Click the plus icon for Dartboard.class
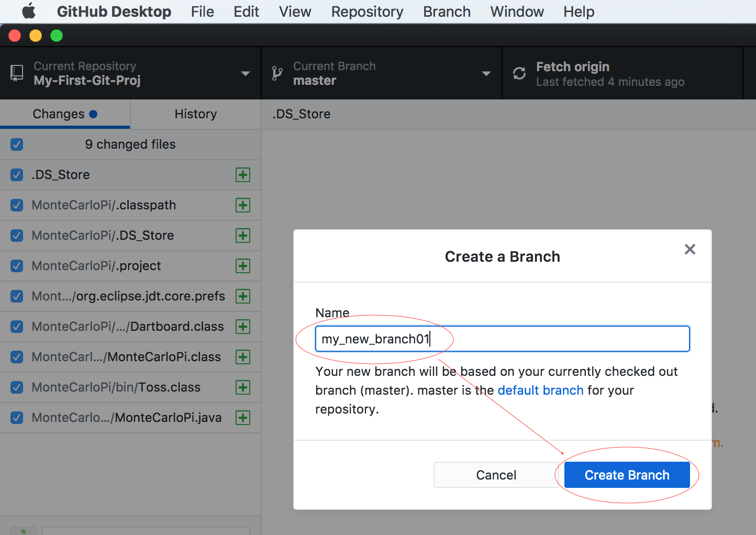This screenshot has height=535, width=756. pos(243,327)
